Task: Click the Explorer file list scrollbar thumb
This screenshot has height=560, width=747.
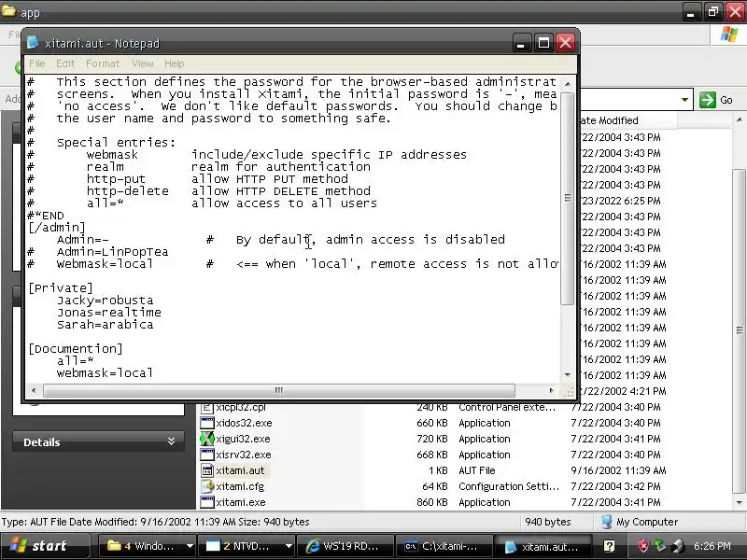Action: (739, 330)
